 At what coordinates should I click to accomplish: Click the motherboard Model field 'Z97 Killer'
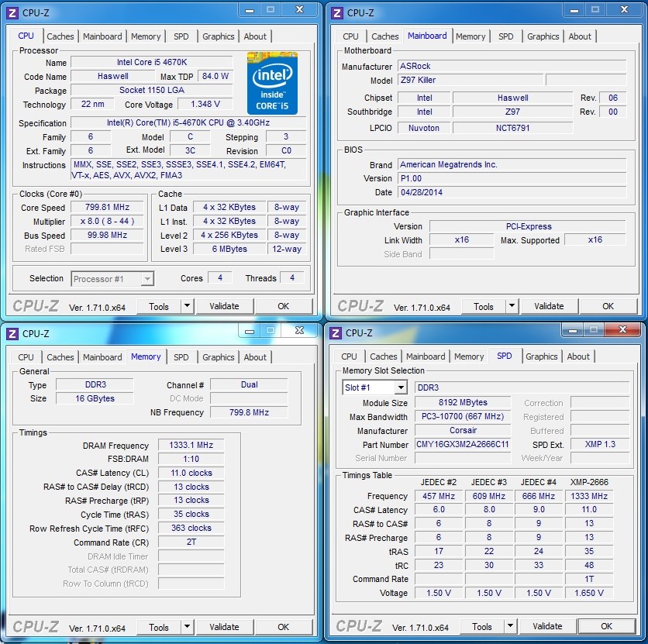click(470, 80)
